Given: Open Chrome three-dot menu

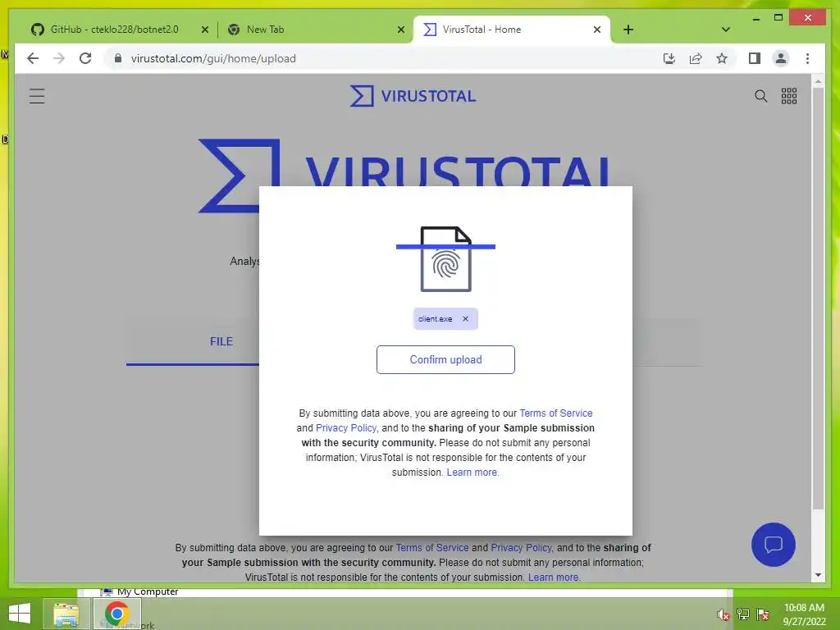Looking at the screenshot, I should coord(807,58).
